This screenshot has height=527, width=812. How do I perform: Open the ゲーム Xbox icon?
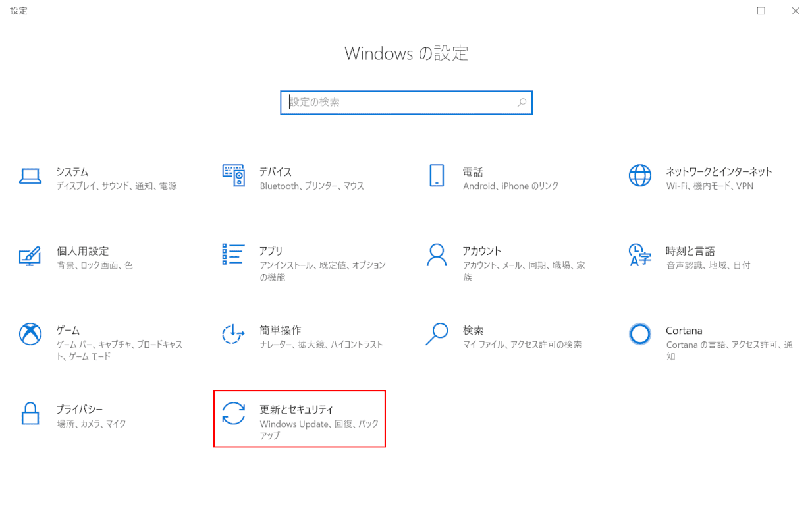[x=30, y=334]
